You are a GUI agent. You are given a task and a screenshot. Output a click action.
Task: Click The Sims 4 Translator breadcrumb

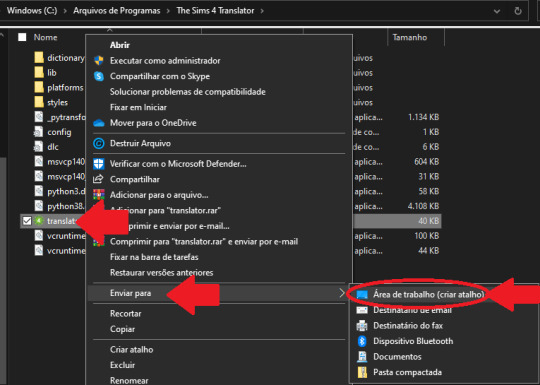click(x=215, y=11)
